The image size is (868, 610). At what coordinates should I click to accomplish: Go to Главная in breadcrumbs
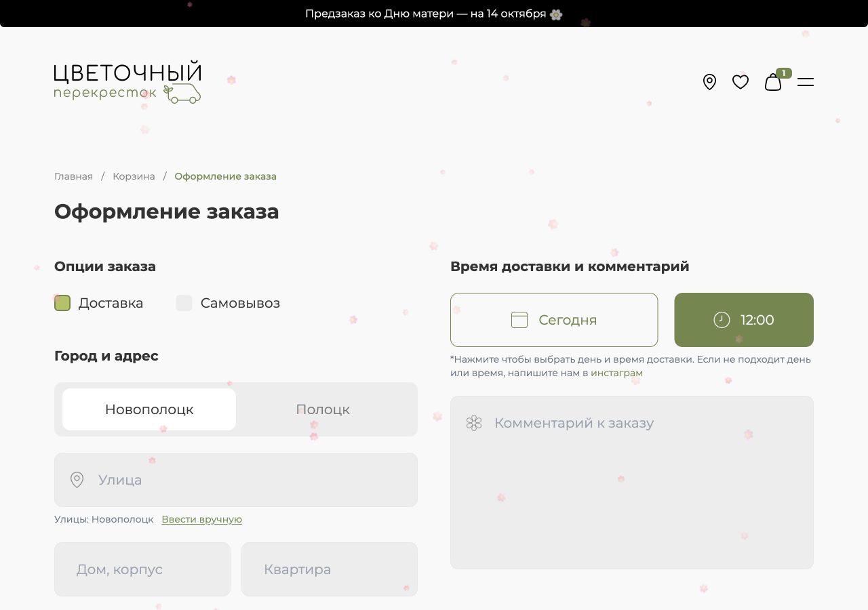73,176
